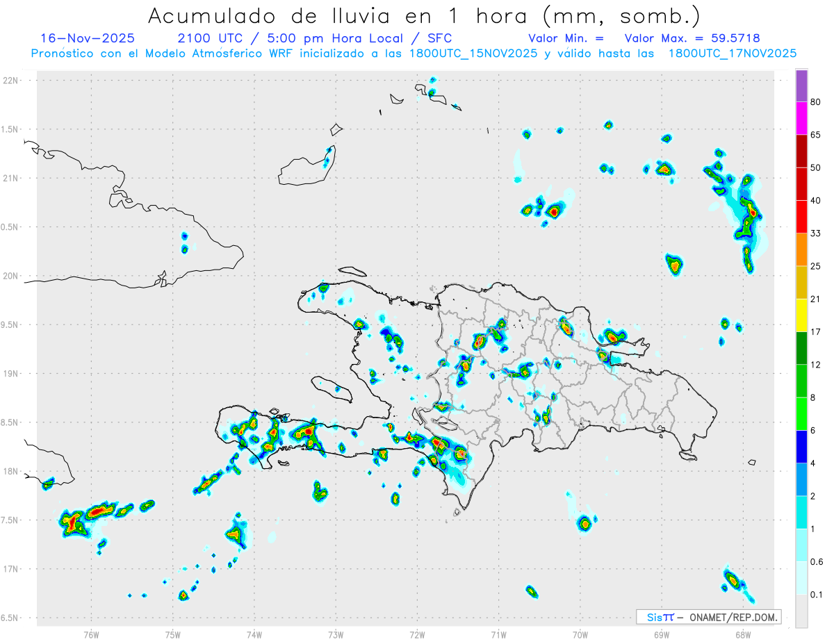Screen dimensions: 834x644
Task: Select the dark red swatch between 50 and 65
Action: pos(801,151)
